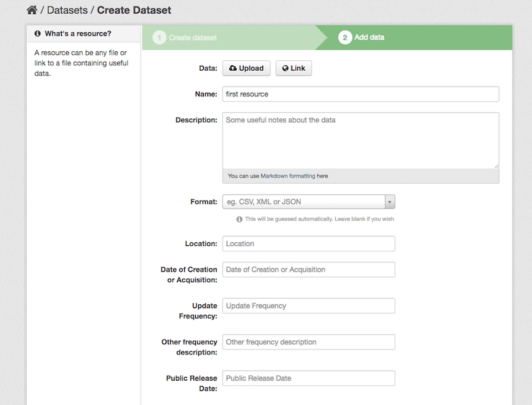Click inside the Description textarea

click(361, 140)
